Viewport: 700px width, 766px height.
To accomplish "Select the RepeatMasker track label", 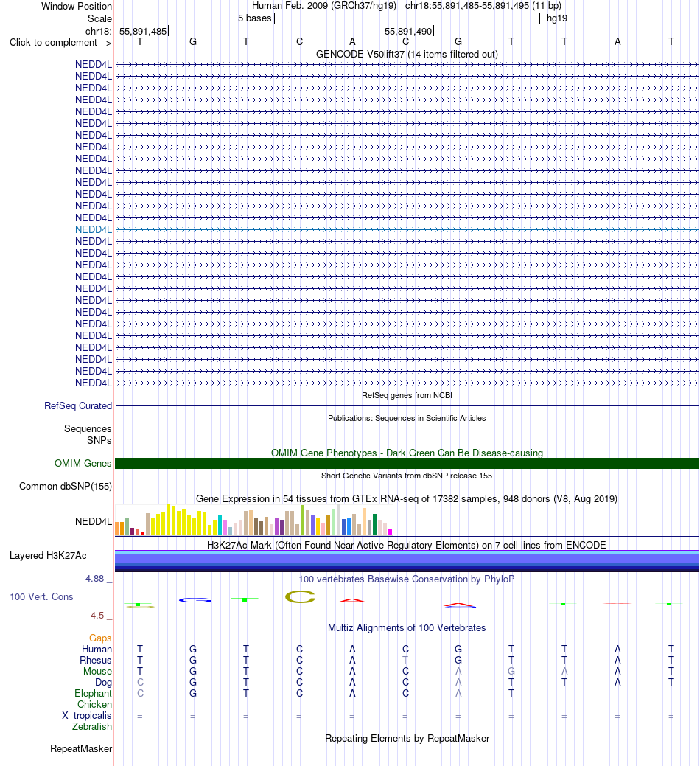I will click(81, 749).
